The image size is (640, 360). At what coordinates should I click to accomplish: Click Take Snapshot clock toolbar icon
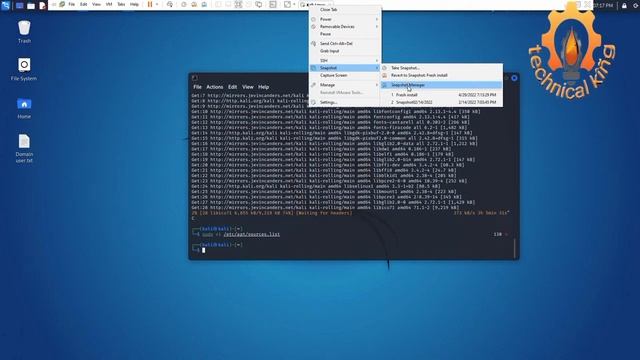(184, 4)
